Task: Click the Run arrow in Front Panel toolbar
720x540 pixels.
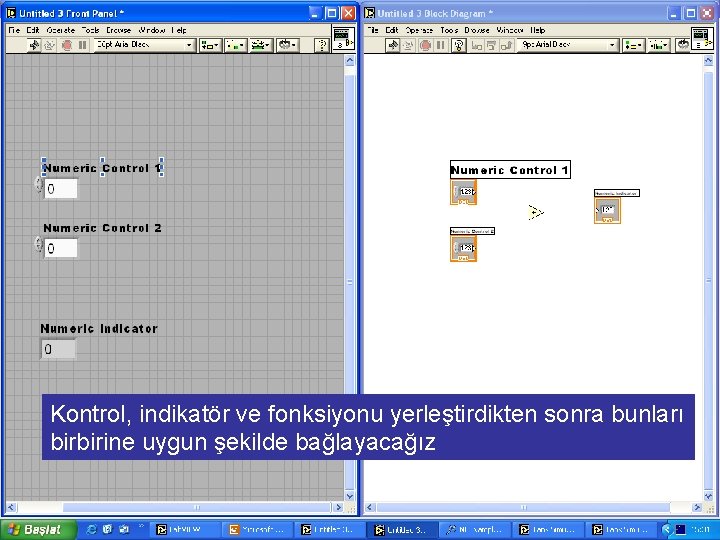Action: pyautogui.click(x=34, y=45)
